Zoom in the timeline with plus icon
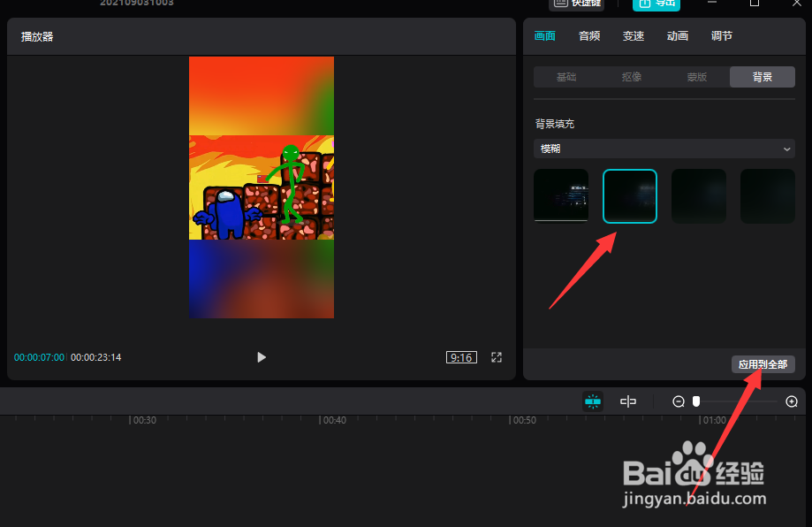This screenshot has height=527, width=812. 792,401
